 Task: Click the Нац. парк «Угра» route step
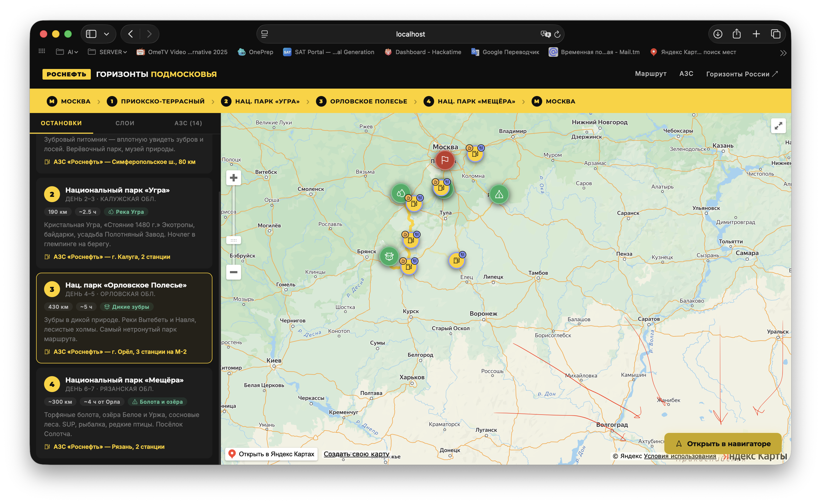260,101
